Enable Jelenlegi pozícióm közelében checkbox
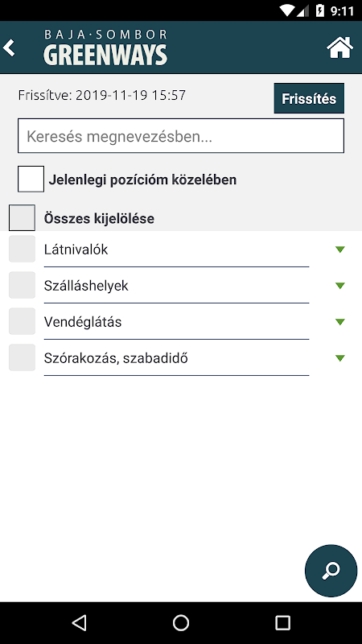Viewport: 362px width, 644px height. (x=31, y=179)
